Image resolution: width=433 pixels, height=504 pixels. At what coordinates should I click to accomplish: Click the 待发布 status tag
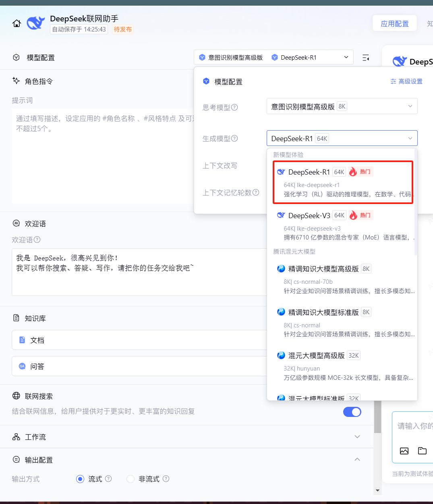123,29
